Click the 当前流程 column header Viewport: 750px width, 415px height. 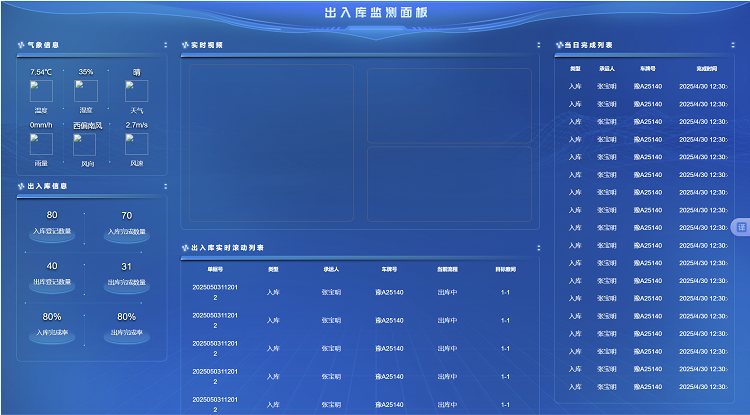pos(447,270)
